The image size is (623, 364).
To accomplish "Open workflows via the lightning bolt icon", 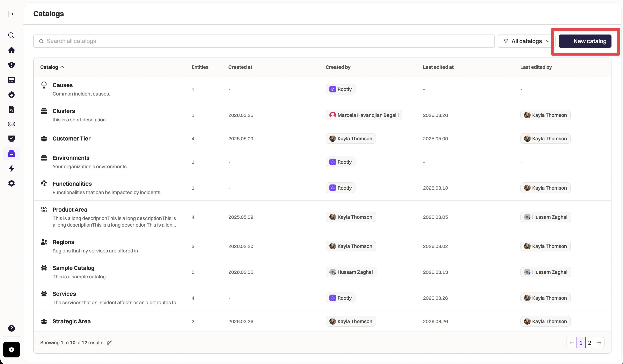I will [x=11, y=168].
